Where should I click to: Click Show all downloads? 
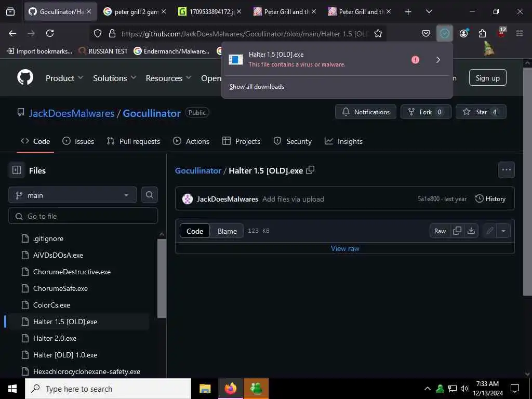coord(257,87)
